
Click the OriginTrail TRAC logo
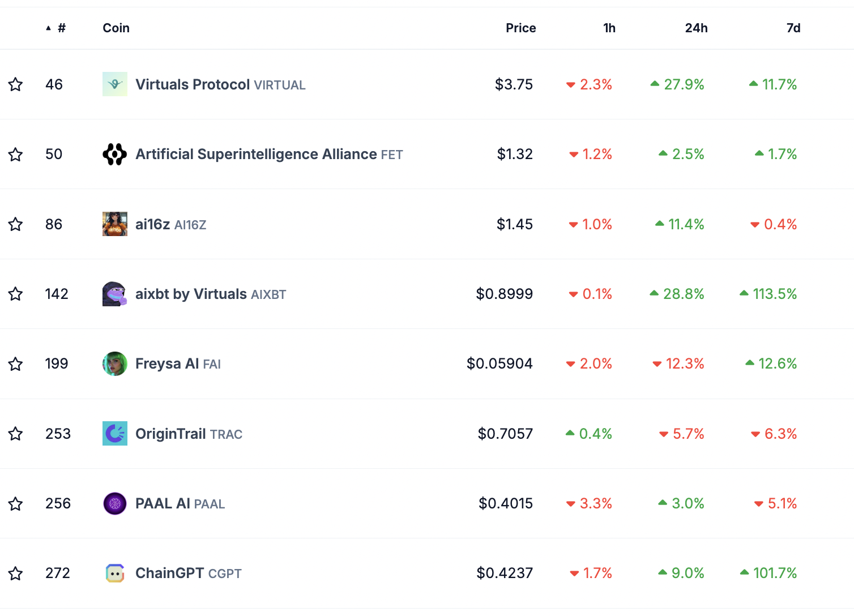(115, 434)
